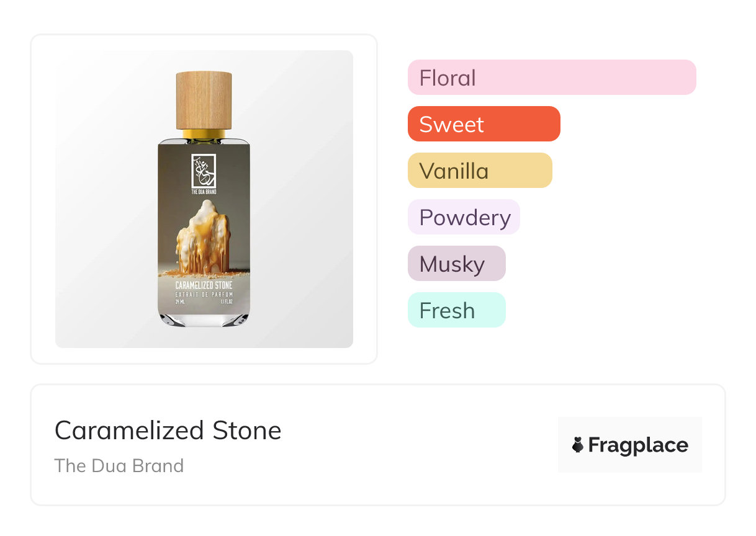Pick the Powdery accord bar
Viewport: 756px width, 536px height.
tap(464, 217)
